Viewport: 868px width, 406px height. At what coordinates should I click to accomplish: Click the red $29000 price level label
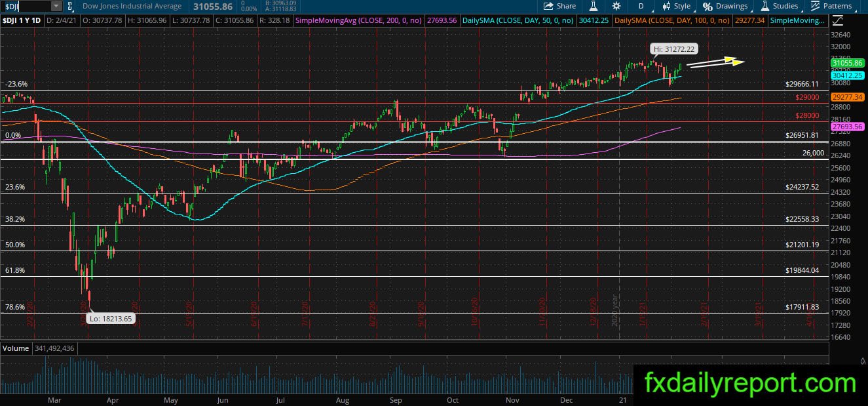point(808,97)
